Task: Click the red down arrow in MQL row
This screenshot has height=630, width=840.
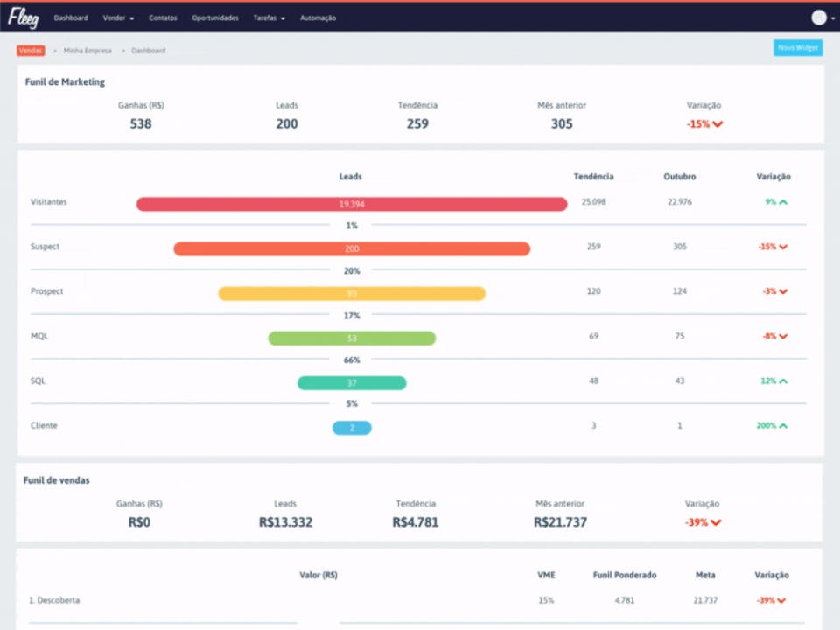Action: (783, 336)
